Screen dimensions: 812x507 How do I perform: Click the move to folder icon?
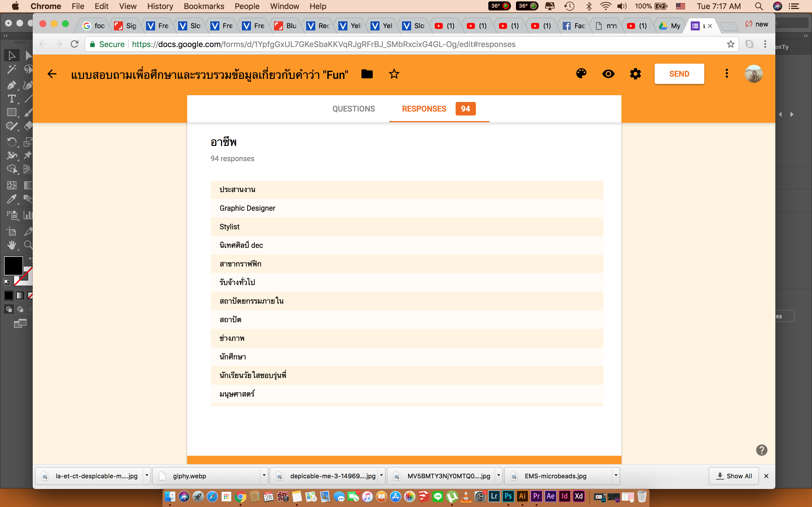coord(367,74)
